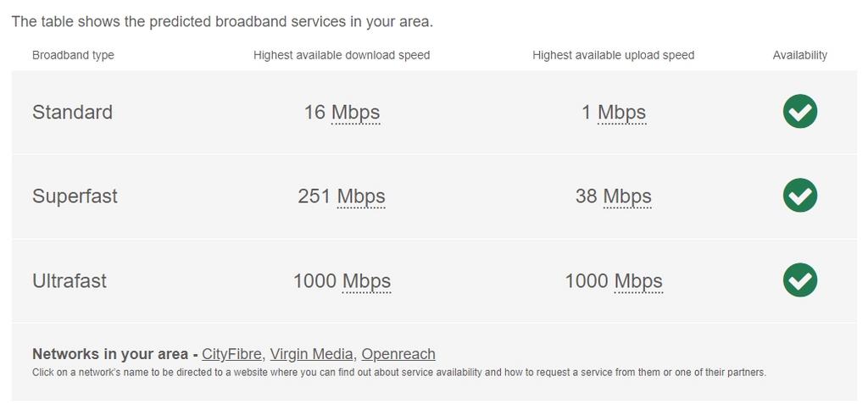Click the Ultrafast availability green checkmark icon
This screenshot has height=404, width=868.
click(800, 280)
